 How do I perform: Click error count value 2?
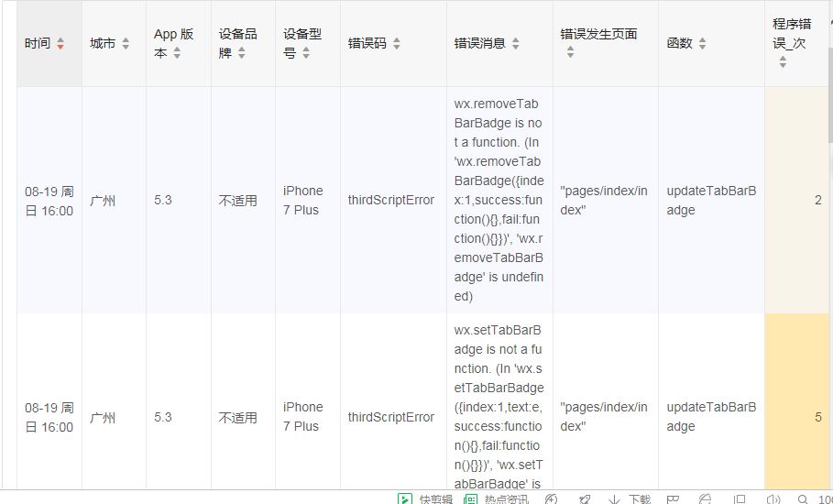click(x=817, y=200)
